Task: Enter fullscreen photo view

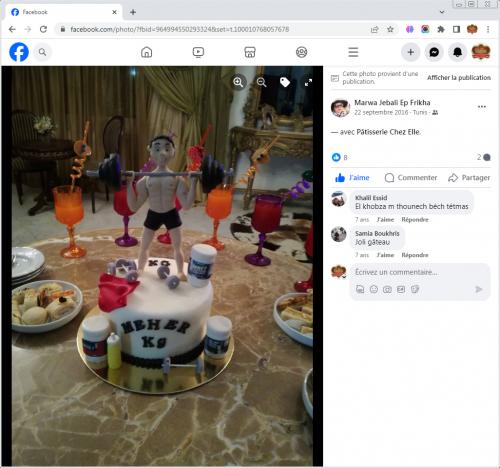Action: pyautogui.click(x=308, y=82)
